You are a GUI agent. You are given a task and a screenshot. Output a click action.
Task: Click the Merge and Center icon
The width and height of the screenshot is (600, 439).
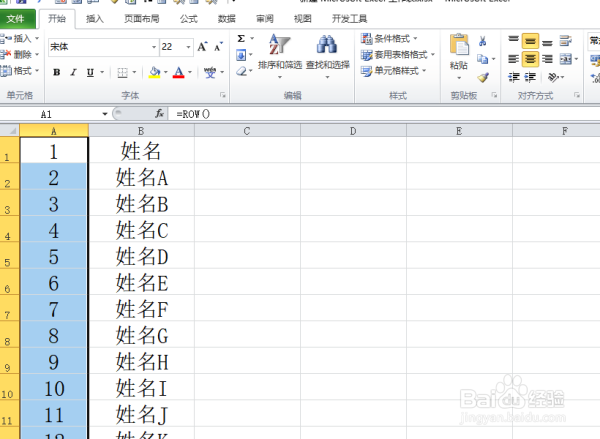(566, 59)
